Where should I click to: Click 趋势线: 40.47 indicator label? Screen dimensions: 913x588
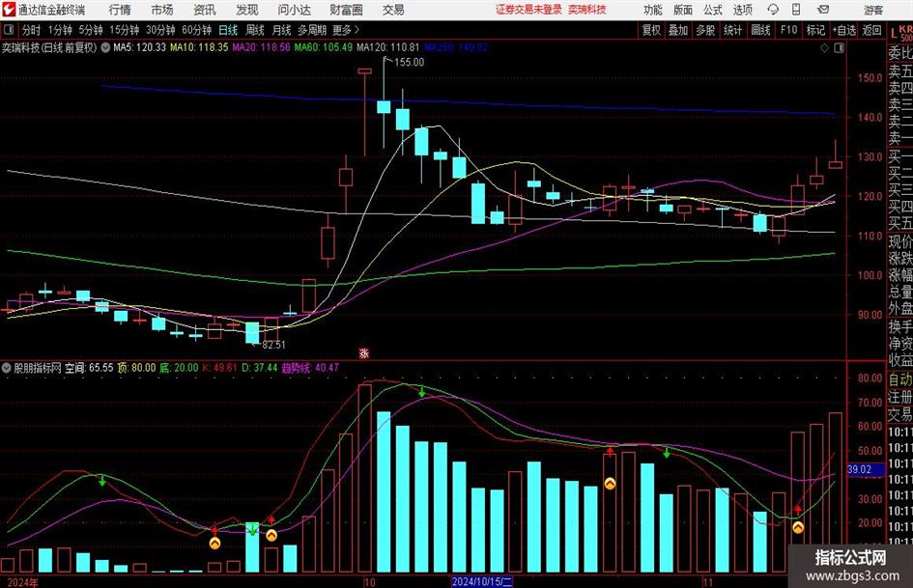pos(310,368)
